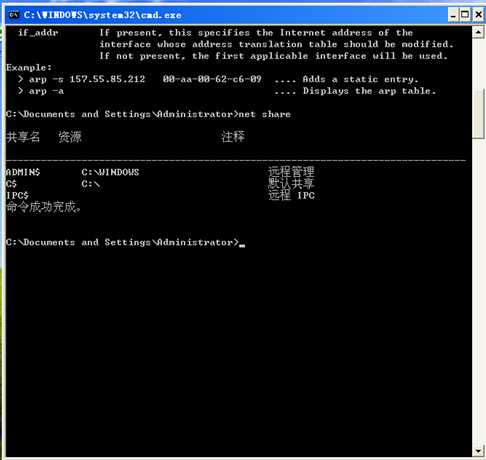Screen dimensions: 486x460
Task: Click the ADMIN$ share name
Action: tap(23, 172)
